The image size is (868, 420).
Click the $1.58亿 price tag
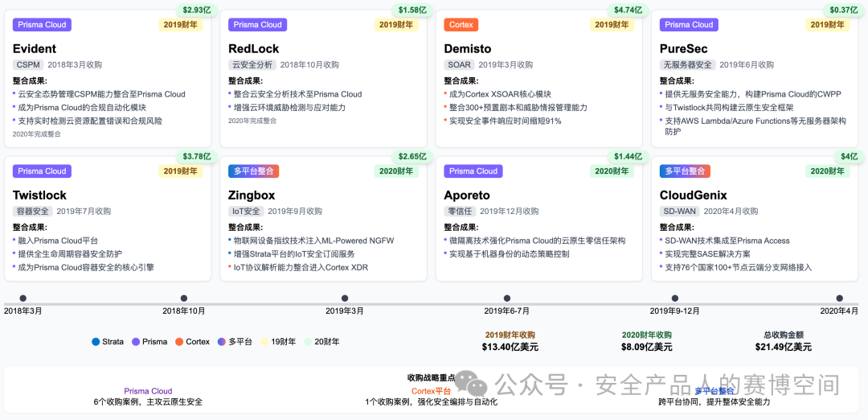pos(412,10)
